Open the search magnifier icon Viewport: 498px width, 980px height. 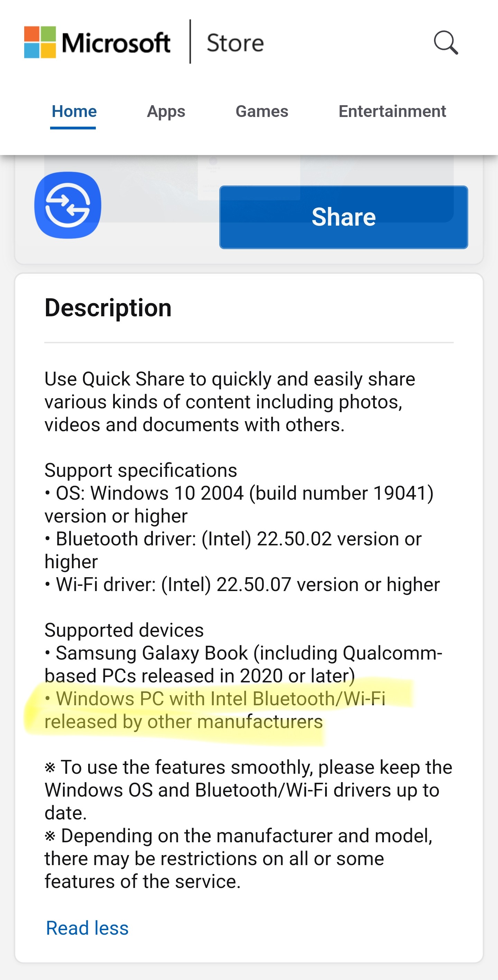(445, 43)
